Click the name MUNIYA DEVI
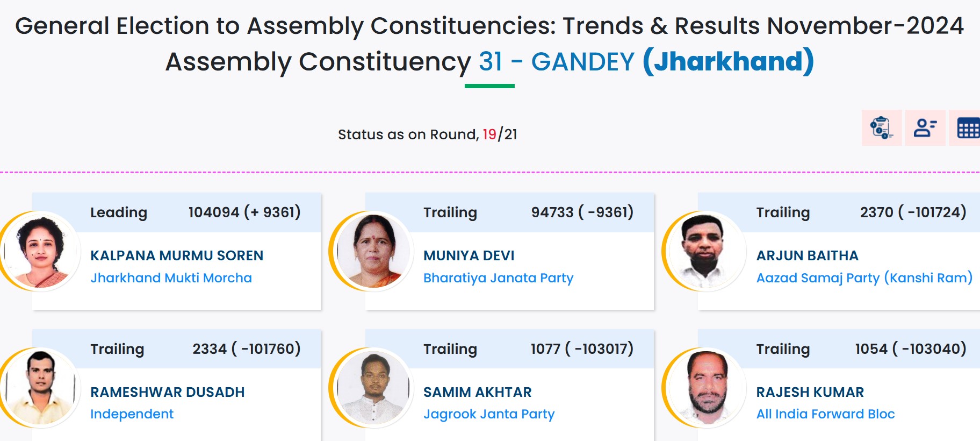This screenshot has width=980, height=441. [x=469, y=255]
